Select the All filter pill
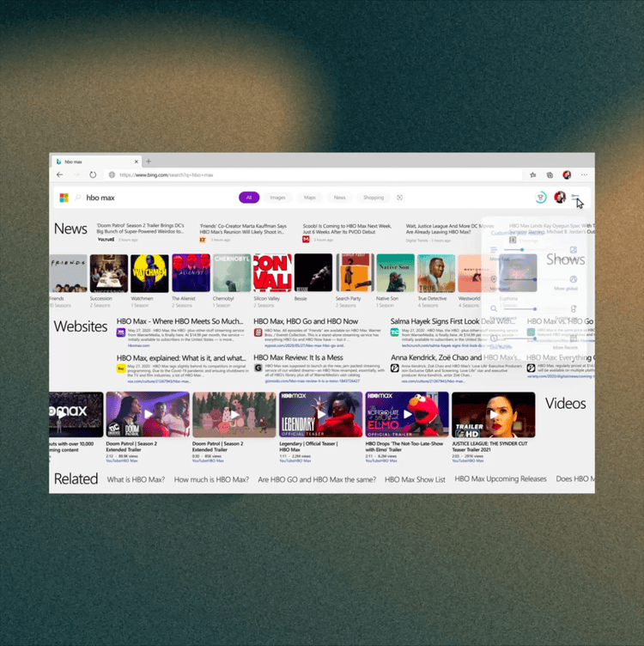644x646 pixels. pos(249,198)
